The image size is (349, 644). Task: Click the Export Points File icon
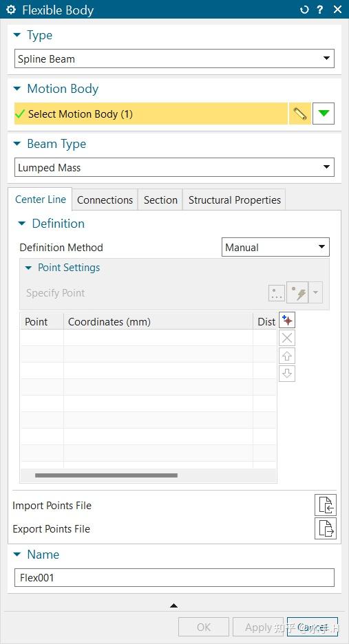pos(326,528)
